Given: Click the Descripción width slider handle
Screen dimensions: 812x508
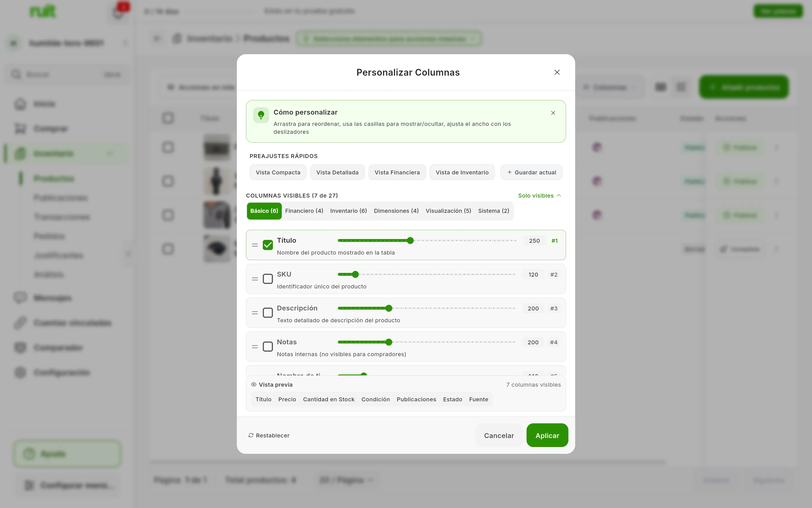Looking at the screenshot, I should coord(389,308).
